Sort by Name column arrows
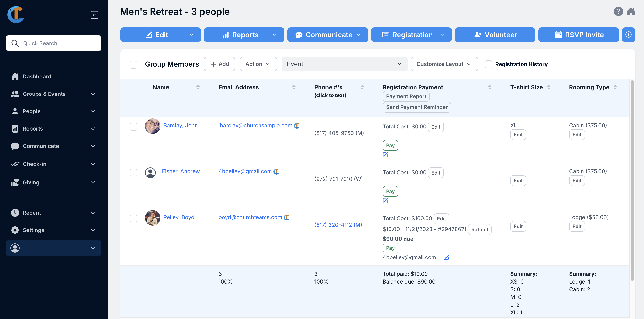This screenshot has height=319, width=644. 198,87
